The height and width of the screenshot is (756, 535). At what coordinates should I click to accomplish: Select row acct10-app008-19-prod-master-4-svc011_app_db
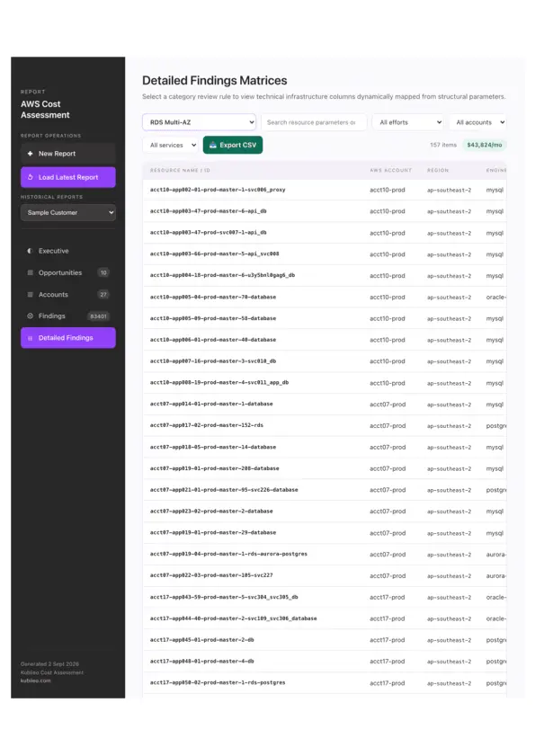(325, 383)
